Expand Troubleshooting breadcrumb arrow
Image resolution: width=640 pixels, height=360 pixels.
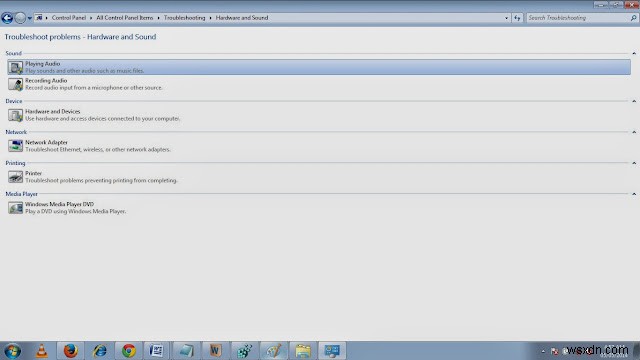[211, 18]
